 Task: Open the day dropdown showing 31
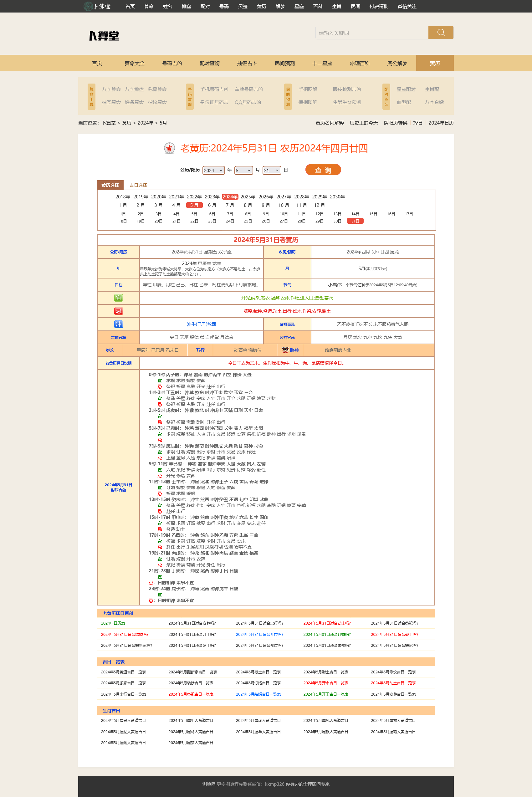coord(271,170)
